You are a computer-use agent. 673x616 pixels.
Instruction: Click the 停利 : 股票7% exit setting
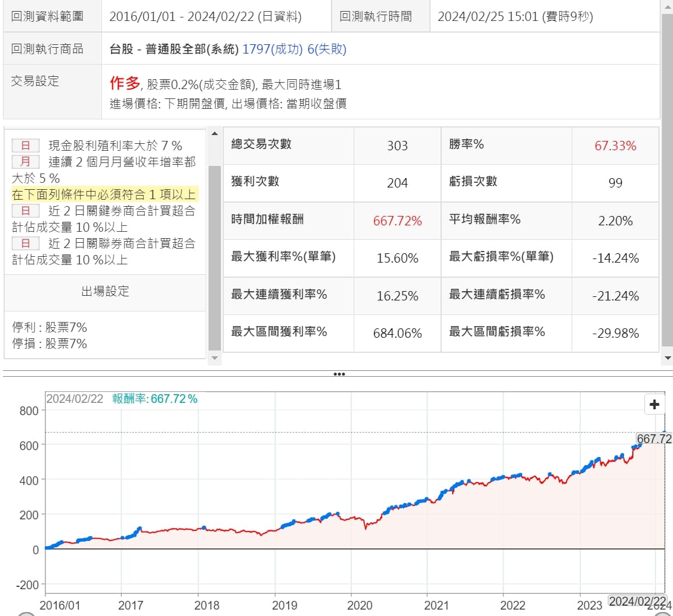[x=50, y=327]
